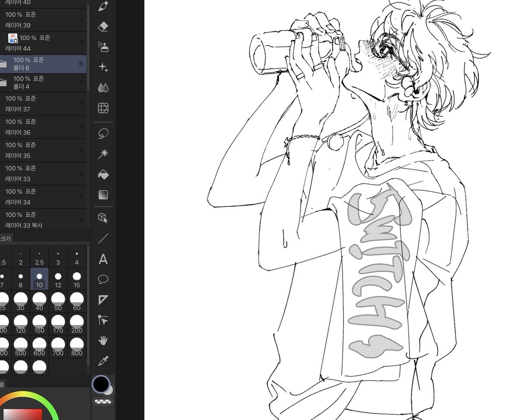Select the Auto select magic wand

pyautogui.click(x=103, y=154)
